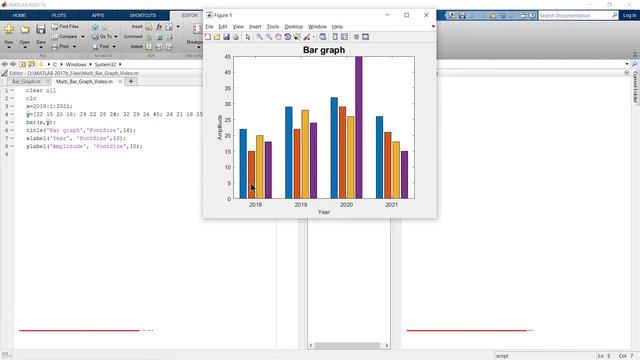Click the back arrow in folder toolbar

(x=4, y=64)
